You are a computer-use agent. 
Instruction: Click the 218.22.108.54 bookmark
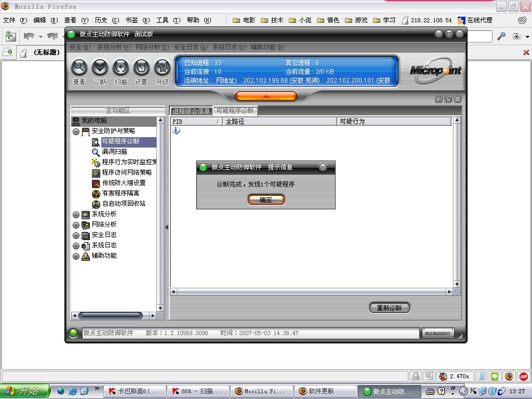coord(427,20)
